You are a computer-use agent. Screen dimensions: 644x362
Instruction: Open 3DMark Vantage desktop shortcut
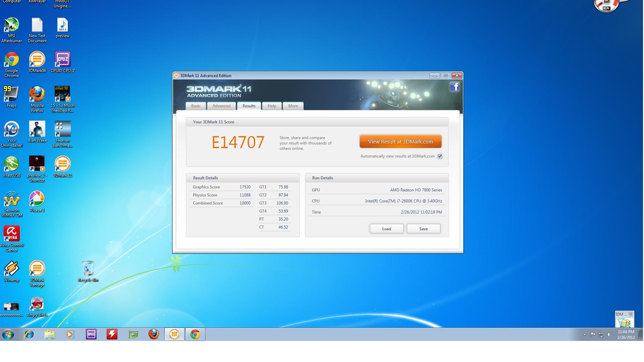[37, 274]
